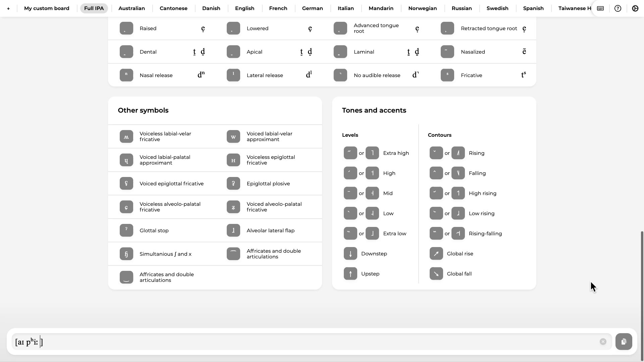Switch to the Cantonese tab
The width and height of the screenshot is (644, 362).
coord(173,8)
